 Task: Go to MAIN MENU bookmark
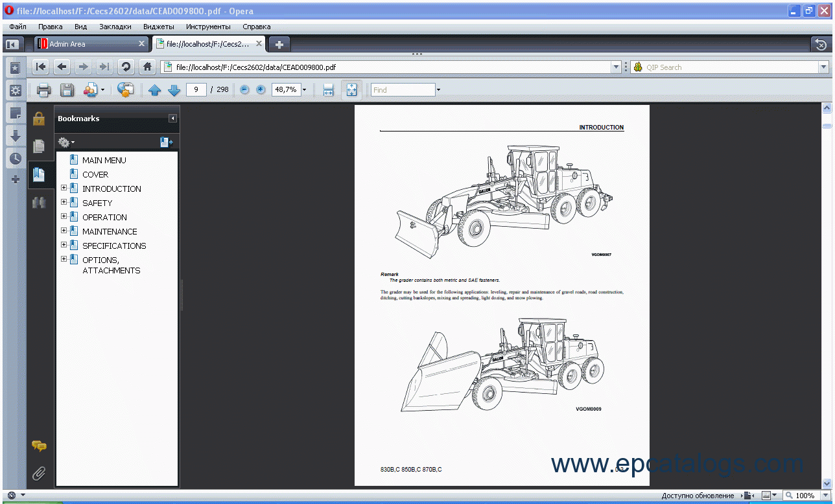click(104, 160)
